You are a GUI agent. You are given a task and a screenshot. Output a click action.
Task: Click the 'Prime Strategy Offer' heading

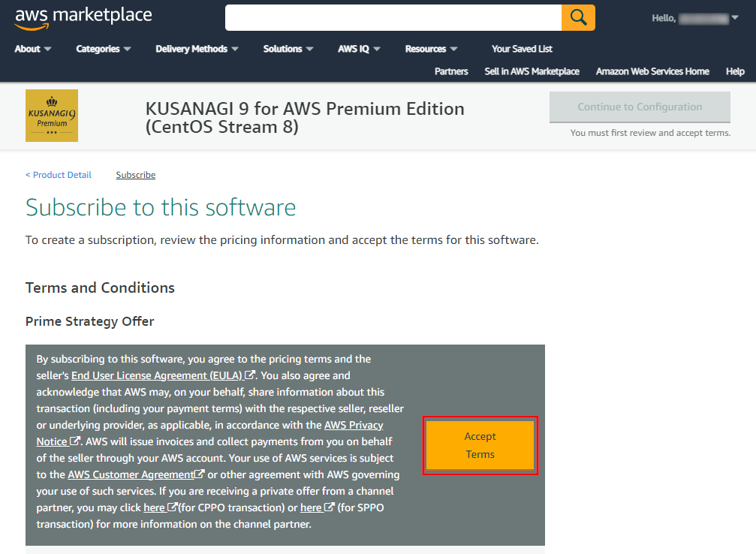(89, 321)
